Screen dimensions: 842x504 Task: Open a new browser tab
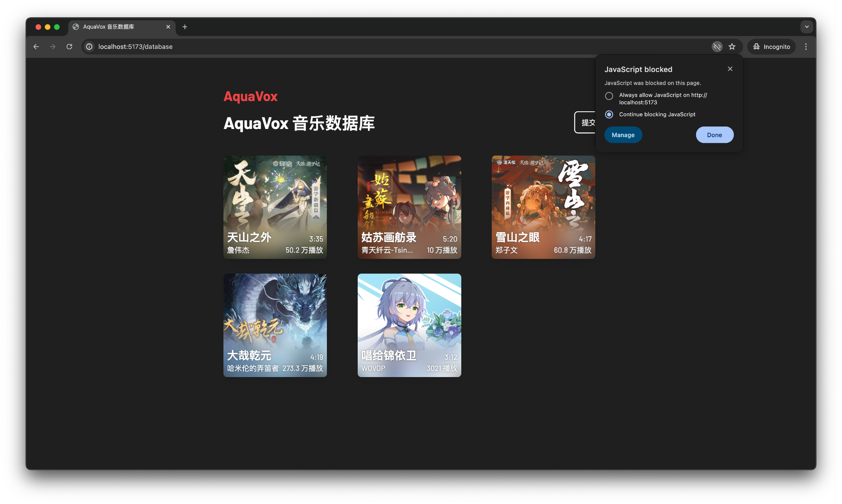tap(185, 27)
